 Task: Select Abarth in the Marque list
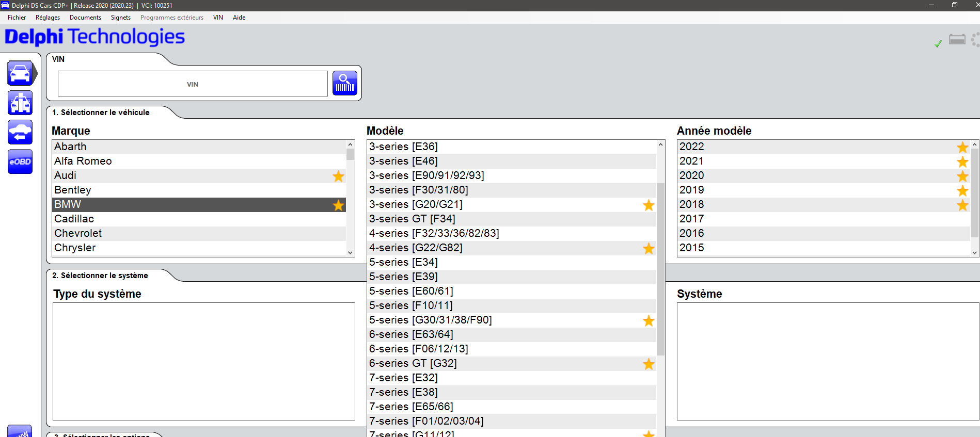click(x=199, y=147)
